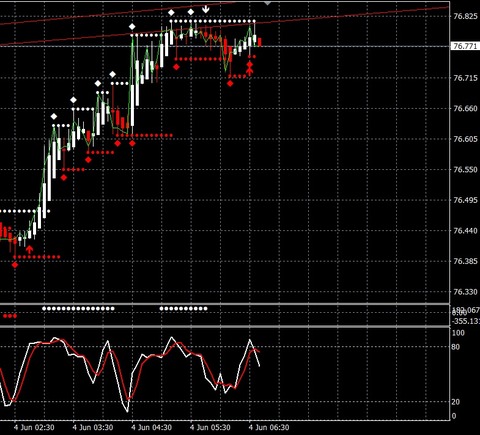Select the 4 Jun 05:30 time label
The width and height of the screenshot is (480, 435).
210,427
